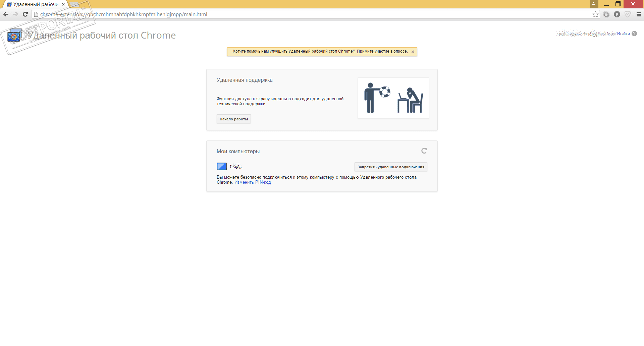Click the Мои компьютеры heading
The image size is (644, 346).
pyautogui.click(x=238, y=151)
